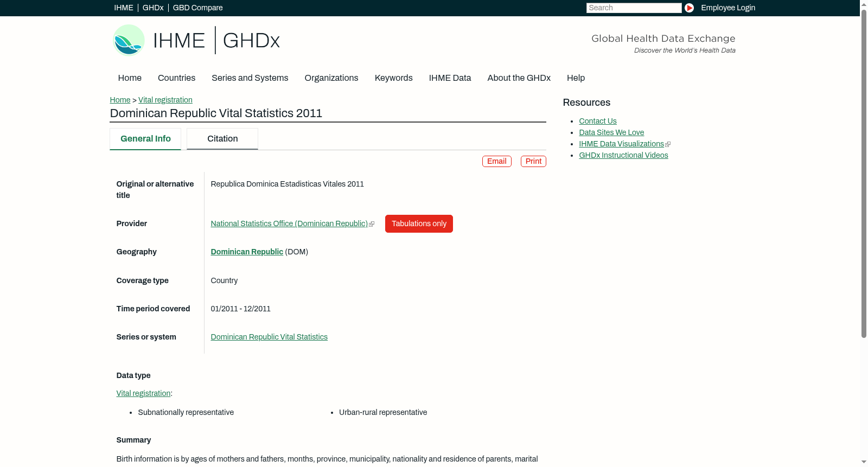Open GBD Compare in top bar
This screenshot has height=467, width=868.
pos(197,8)
